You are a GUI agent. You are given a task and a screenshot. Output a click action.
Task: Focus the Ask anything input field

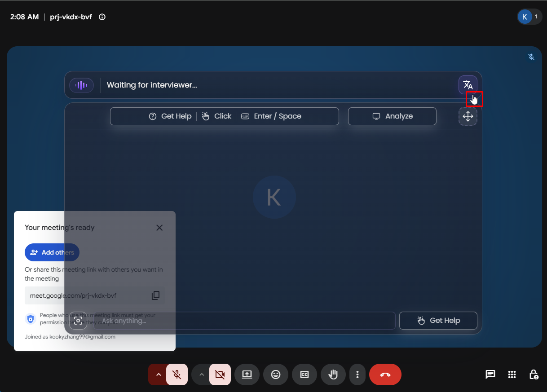coord(244,321)
